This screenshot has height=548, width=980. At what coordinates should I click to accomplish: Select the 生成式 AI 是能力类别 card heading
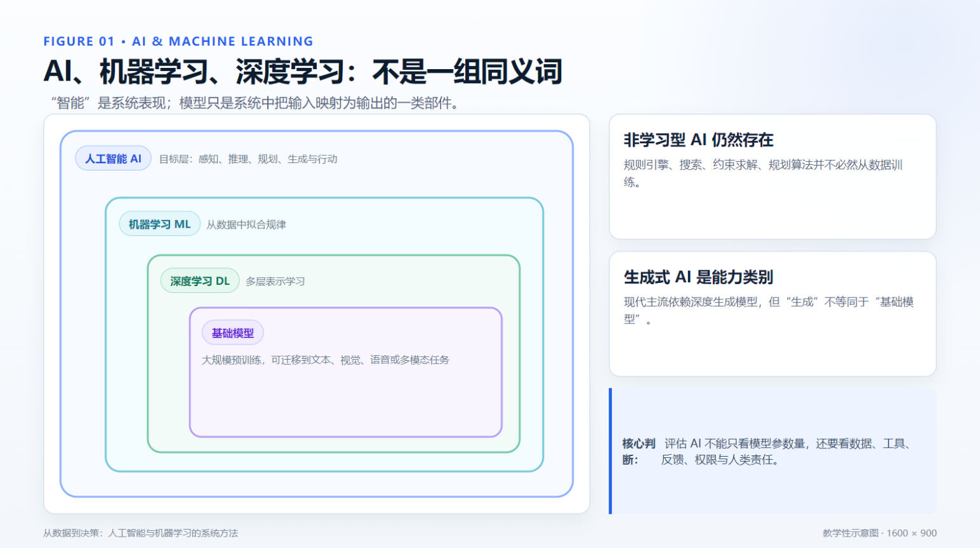pos(698,277)
